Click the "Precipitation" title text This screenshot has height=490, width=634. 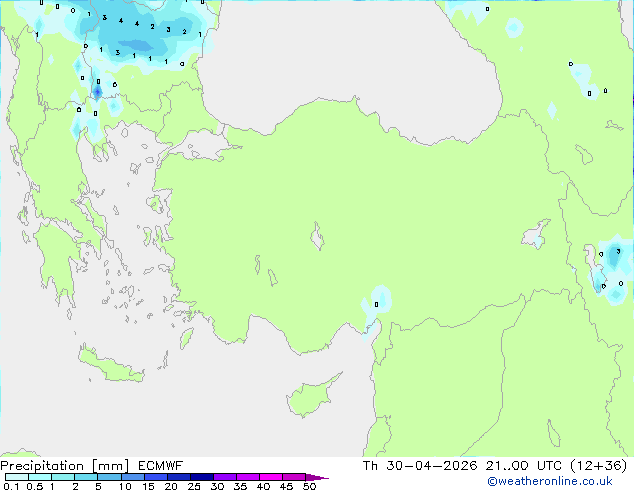(42, 466)
